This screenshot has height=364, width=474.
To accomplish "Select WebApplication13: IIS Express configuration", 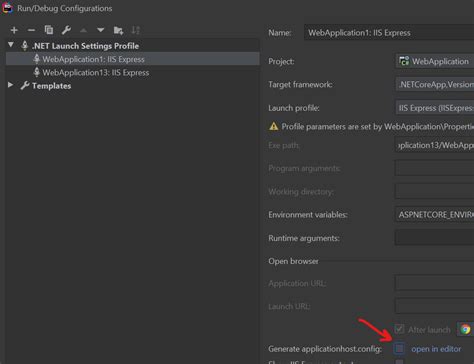I will pyautogui.click(x=96, y=72).
